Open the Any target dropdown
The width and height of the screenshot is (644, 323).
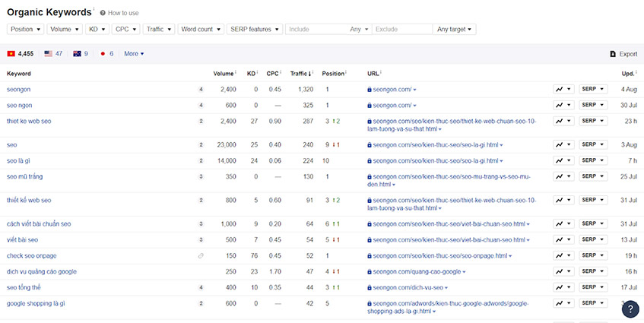454,29
